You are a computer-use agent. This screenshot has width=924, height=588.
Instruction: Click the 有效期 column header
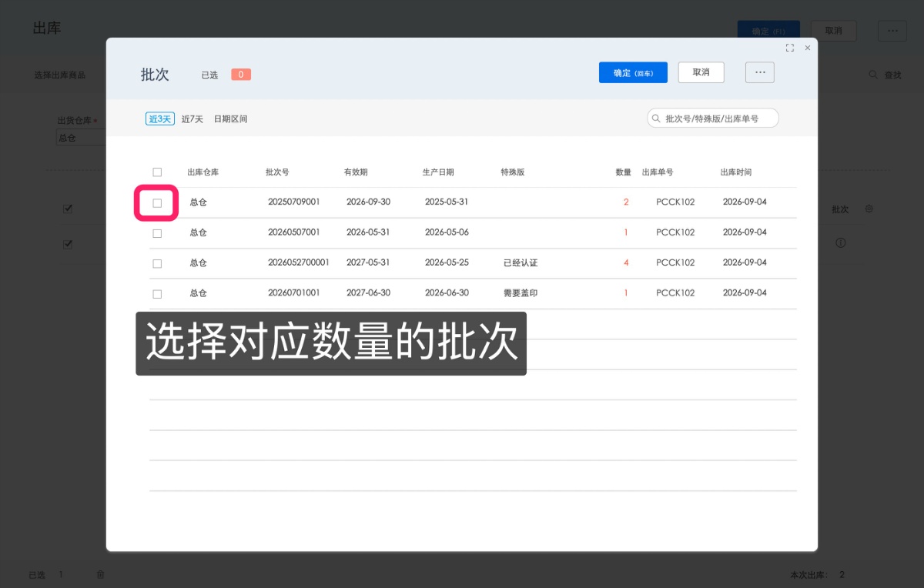356,172
